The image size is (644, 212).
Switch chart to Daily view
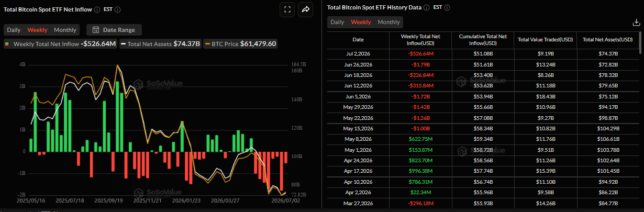coord(14,30)
